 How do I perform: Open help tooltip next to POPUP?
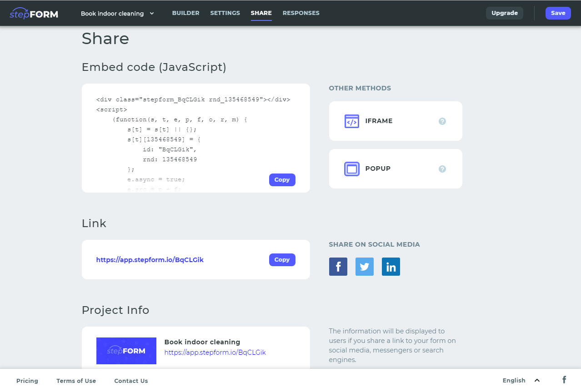442,169
